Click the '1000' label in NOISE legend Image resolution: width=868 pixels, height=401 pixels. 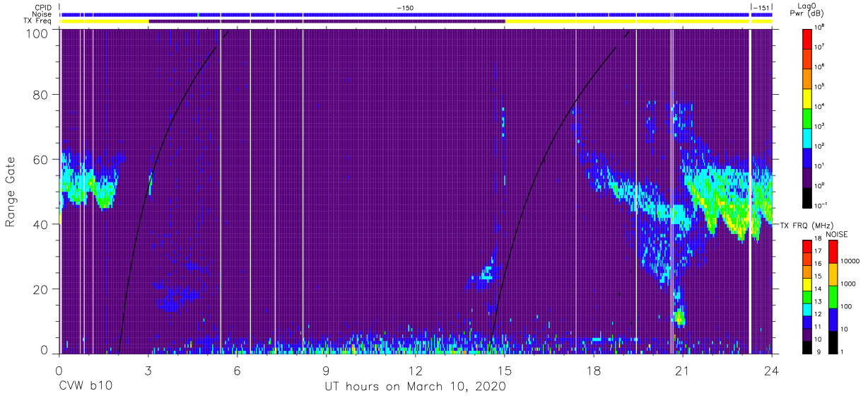pos(849,284)
